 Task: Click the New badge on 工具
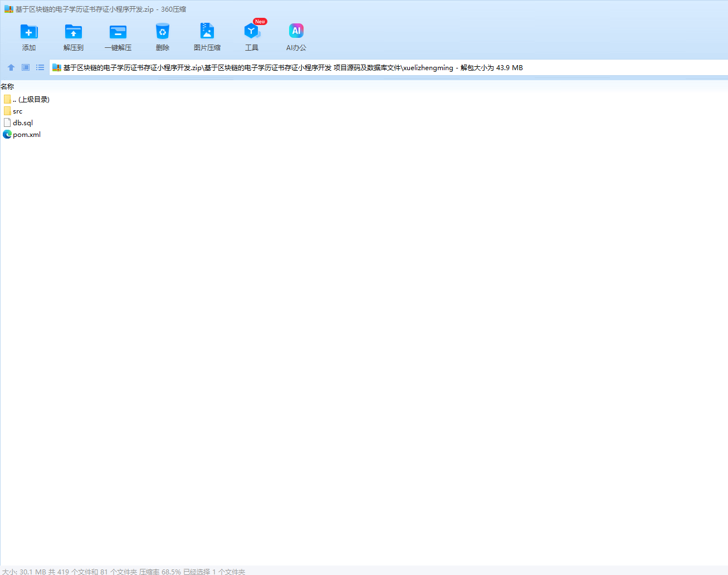[x=260, y=21]
